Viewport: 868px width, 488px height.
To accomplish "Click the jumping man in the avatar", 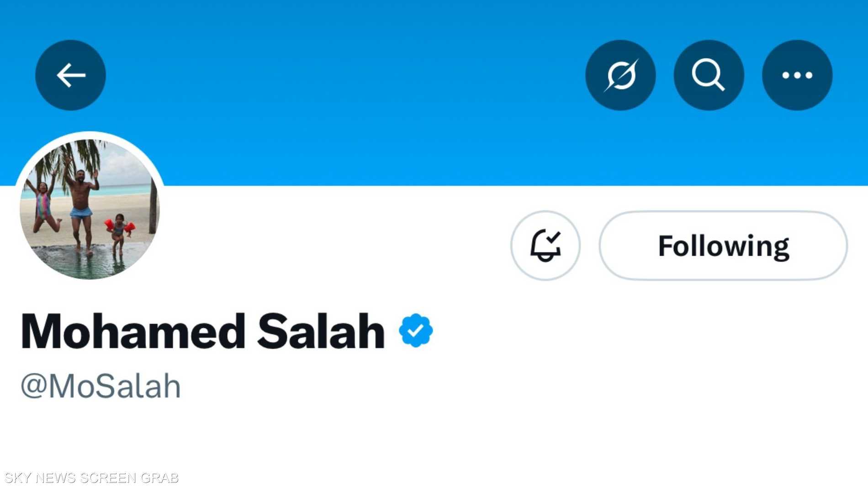I will (81, 205).
